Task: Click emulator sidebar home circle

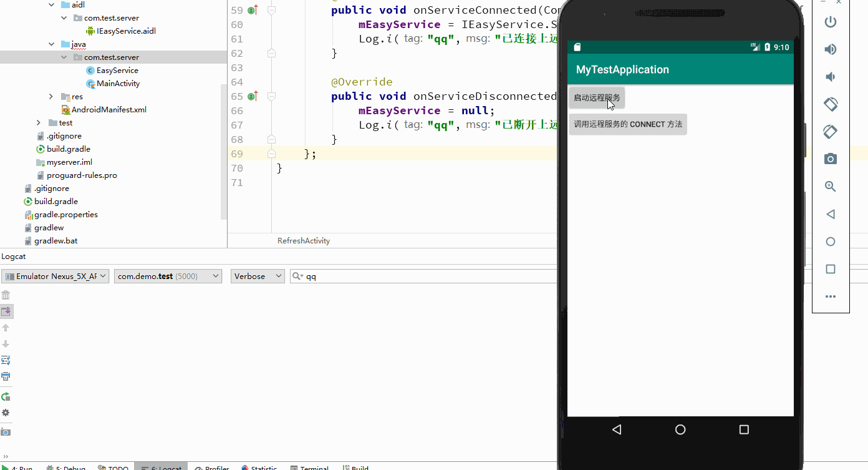Action: click(x=831, y=242)
